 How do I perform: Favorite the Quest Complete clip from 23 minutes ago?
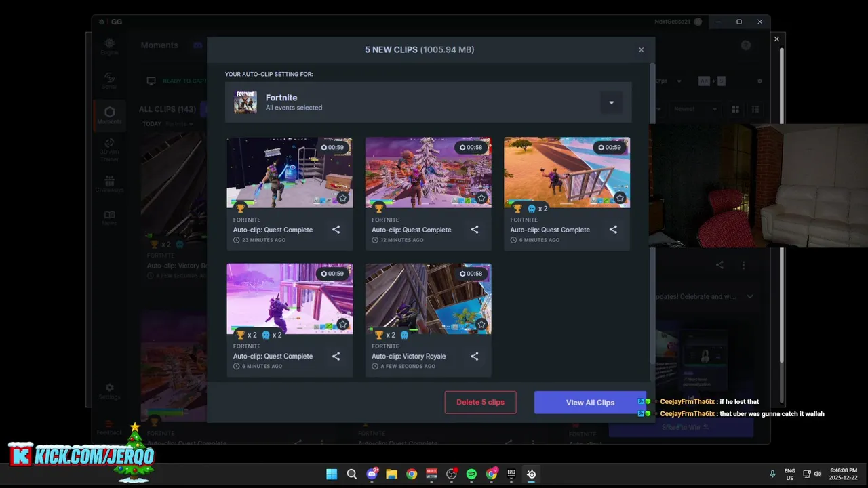coord(343,198)
